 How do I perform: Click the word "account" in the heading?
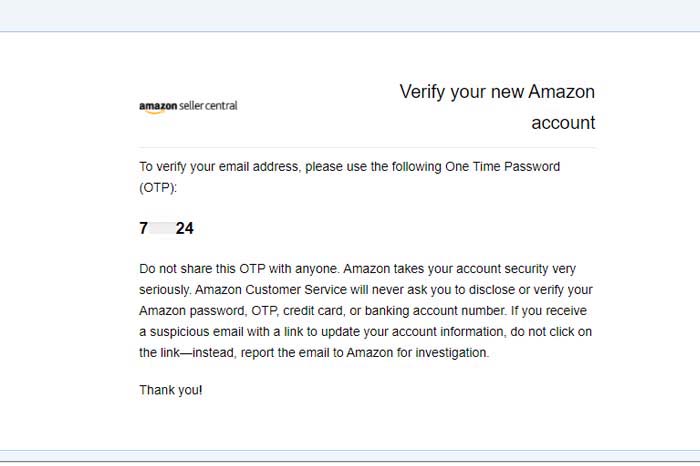click(563, 123)
